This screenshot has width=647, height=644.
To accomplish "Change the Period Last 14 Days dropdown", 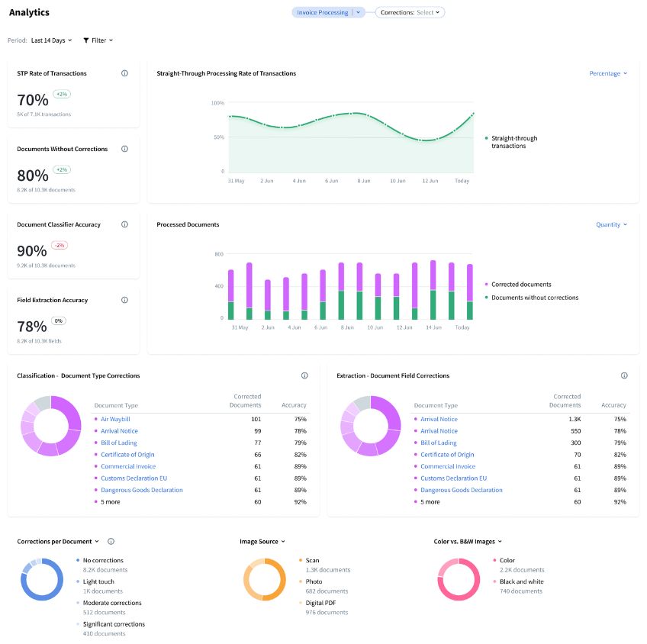I will tap(52, 40).
